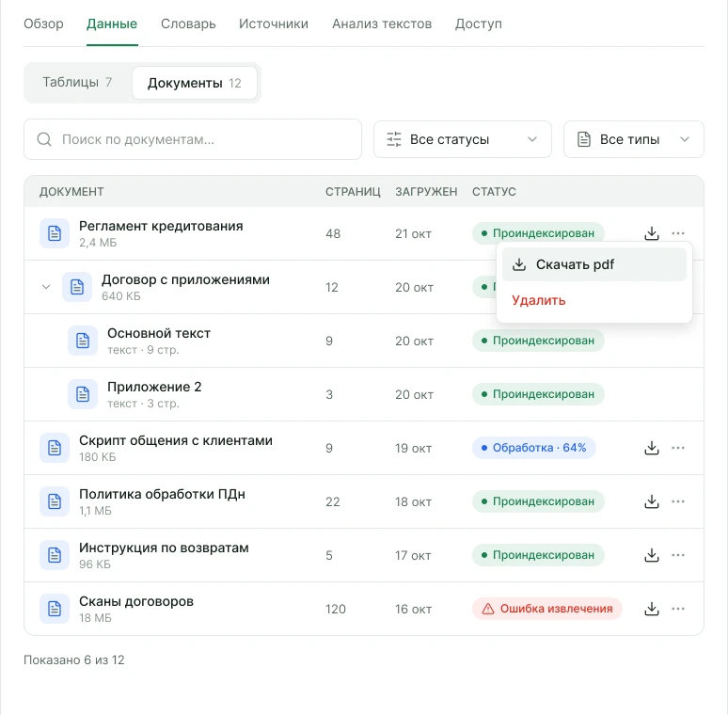Focus the Поиск по документам field
728x715 pixels.
193,139
